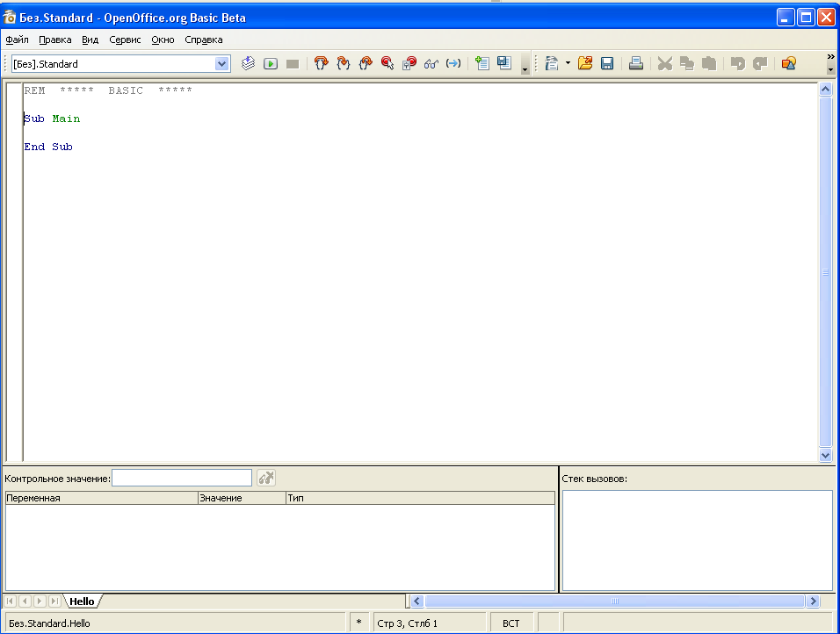Open the Правка menu
Image resolution: width=840 pixels, height=634 pixels.
coord(55,40)
